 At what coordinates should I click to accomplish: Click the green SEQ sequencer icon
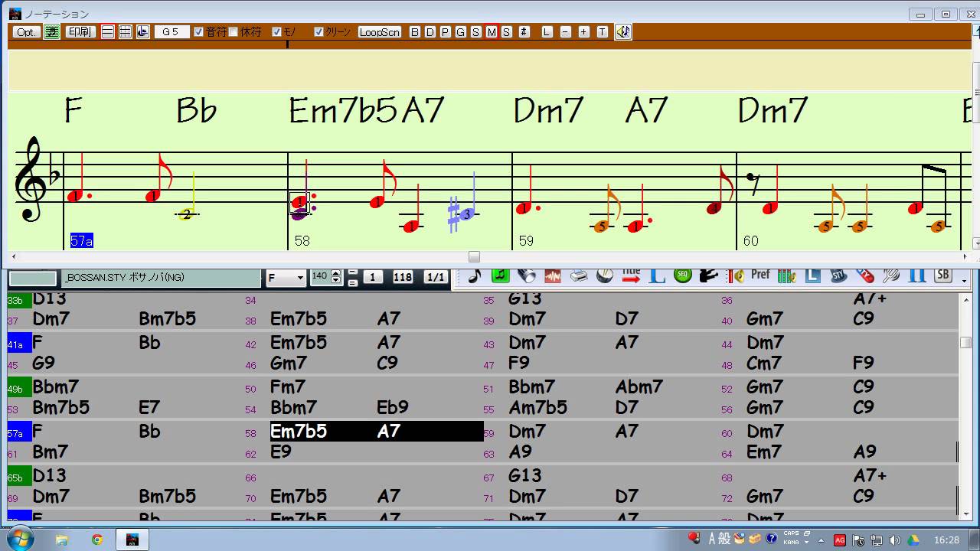pos(682,275)
